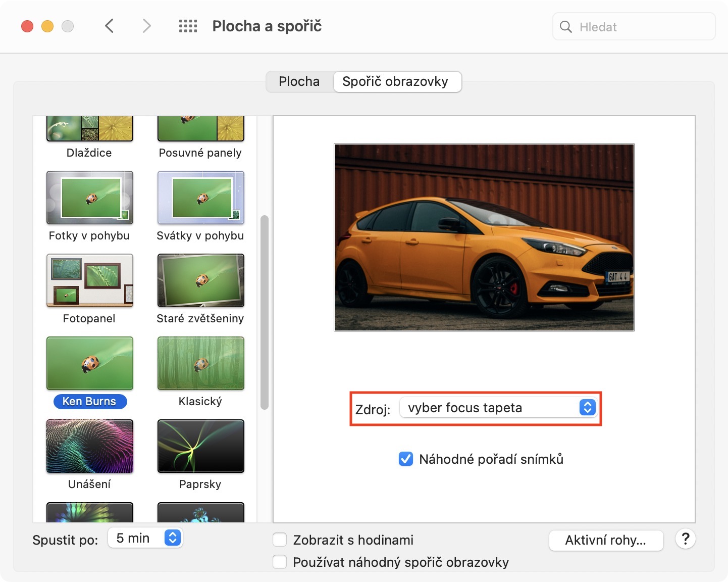Select the Dlaždice screen saver thumbnail
Viewport: 728px width, 582px height.
pos(90,128)
